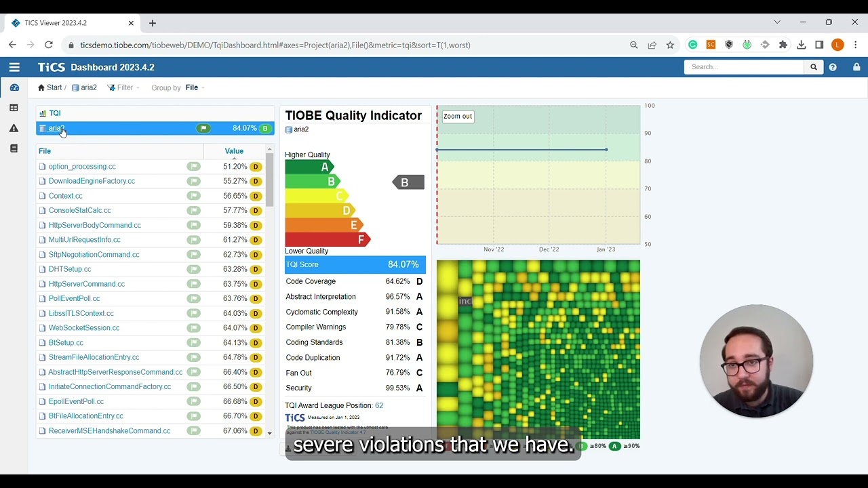The image size is (868, 488).
Task: Open ReceiverMSEHandshakeCommand.cc file link
Action: 109,430
